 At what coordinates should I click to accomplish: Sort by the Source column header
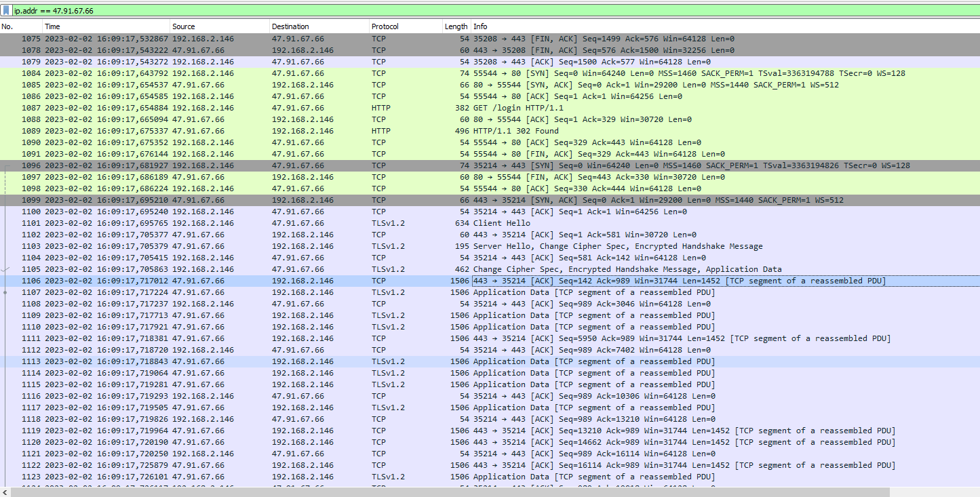click(x=220, y=26)
